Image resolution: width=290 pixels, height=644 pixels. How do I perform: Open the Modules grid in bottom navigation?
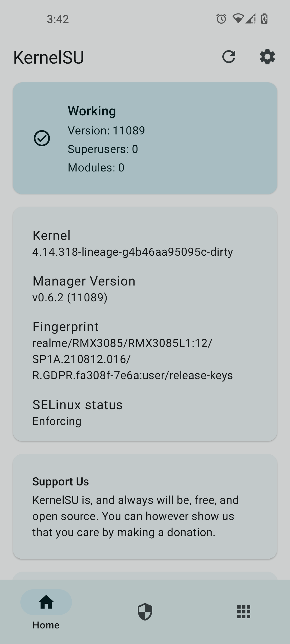(244, 612)
